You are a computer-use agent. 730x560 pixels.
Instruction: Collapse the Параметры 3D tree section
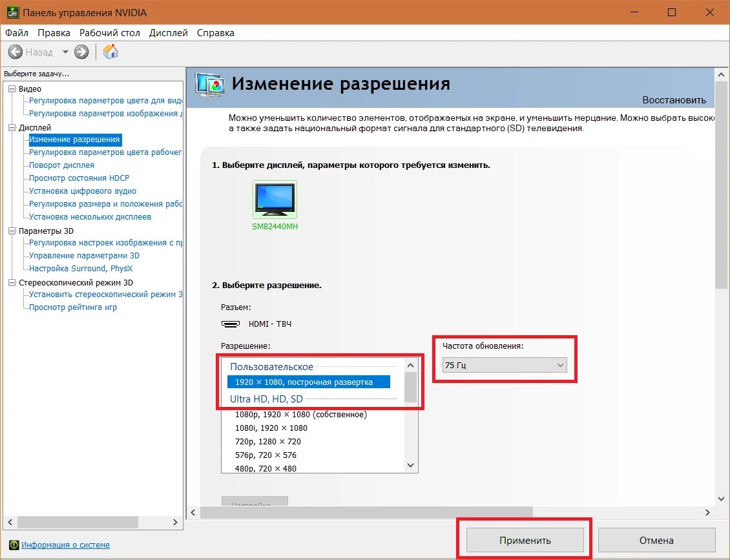[12, 231]
